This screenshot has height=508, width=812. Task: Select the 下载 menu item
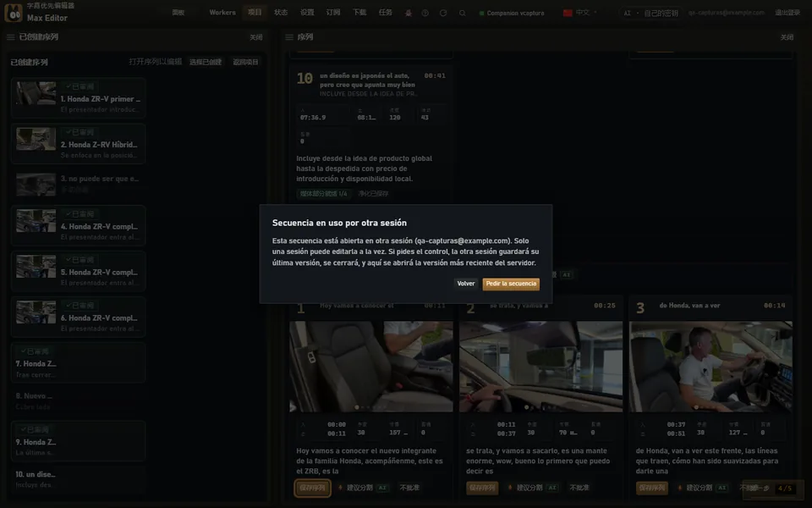[359, 13]
